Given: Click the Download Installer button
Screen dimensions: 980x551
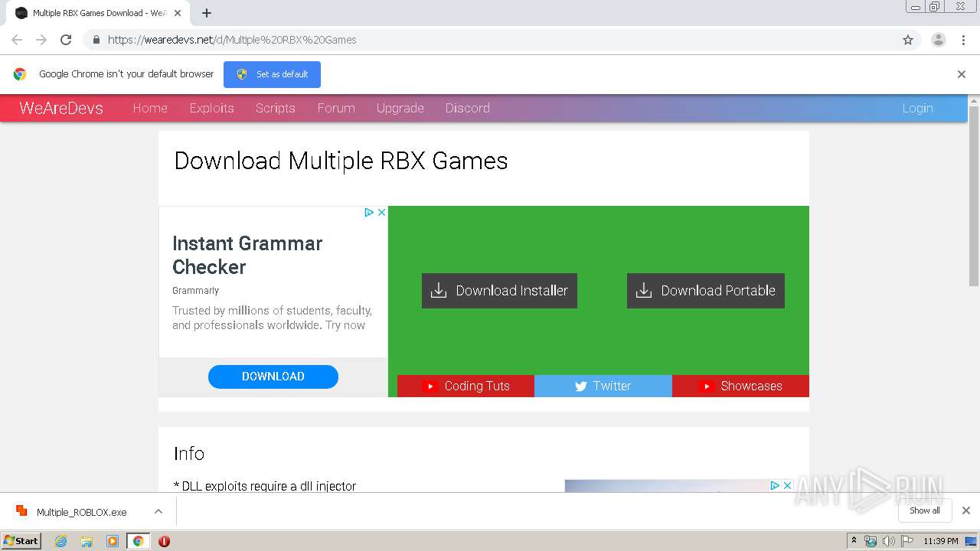Looking at the screenshot, I should click(499, 291).
